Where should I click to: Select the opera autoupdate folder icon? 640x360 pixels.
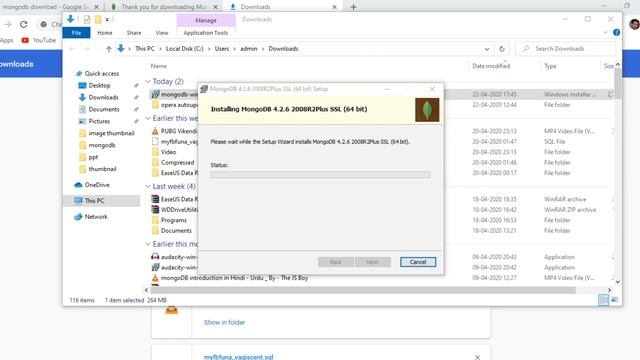tap(155, 105)
